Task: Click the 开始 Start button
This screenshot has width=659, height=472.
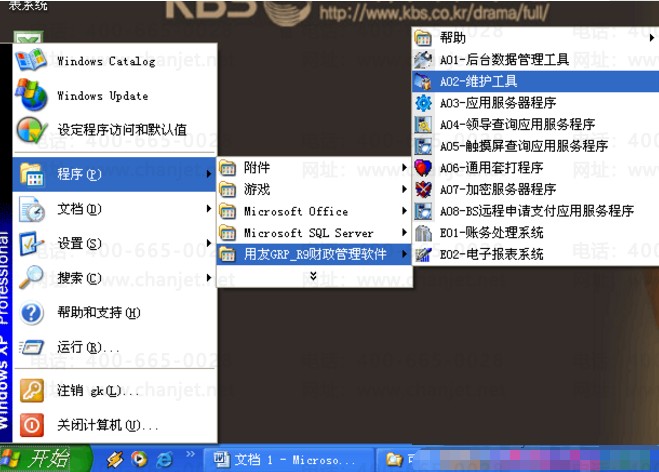Action: tap(45, 459)
